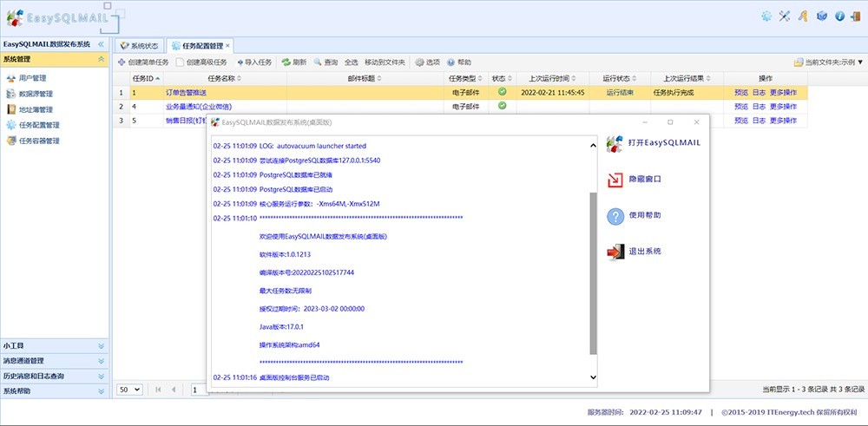Click the logout door icon in header

coord(856,16)
